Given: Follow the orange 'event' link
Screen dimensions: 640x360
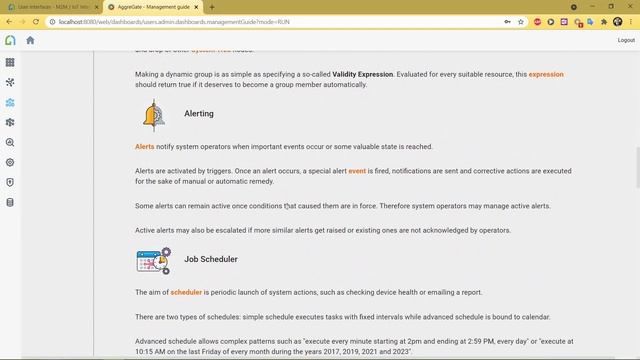Looking at the screenshot, I should pyautogui.click(x=357, y=171).
